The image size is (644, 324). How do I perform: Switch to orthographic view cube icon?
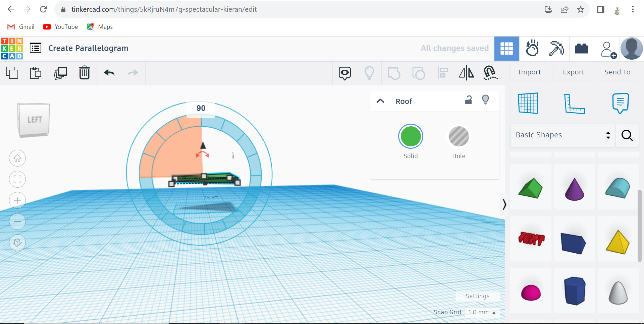pos(17,243)
